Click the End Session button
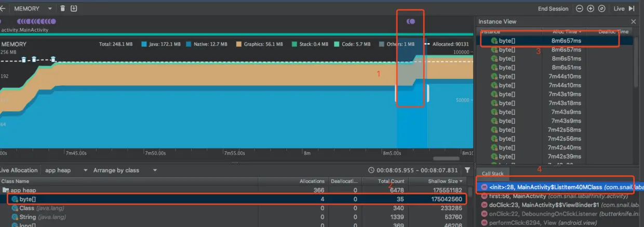 553,8
